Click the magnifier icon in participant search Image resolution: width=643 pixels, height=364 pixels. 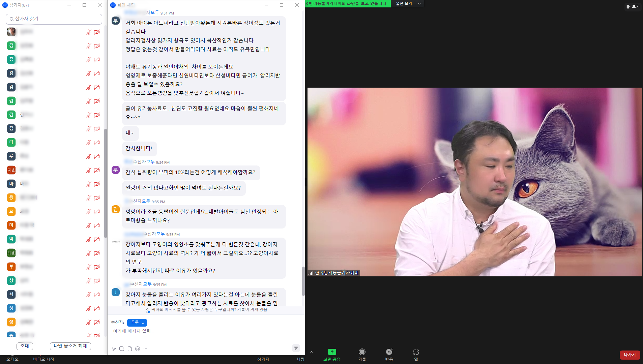click(x=11, y=19)
